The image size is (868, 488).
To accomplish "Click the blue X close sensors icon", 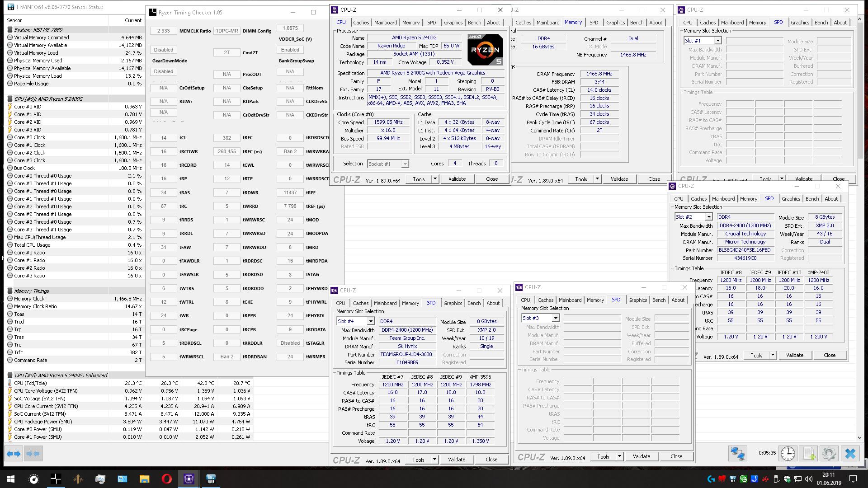I will (850, 454).
